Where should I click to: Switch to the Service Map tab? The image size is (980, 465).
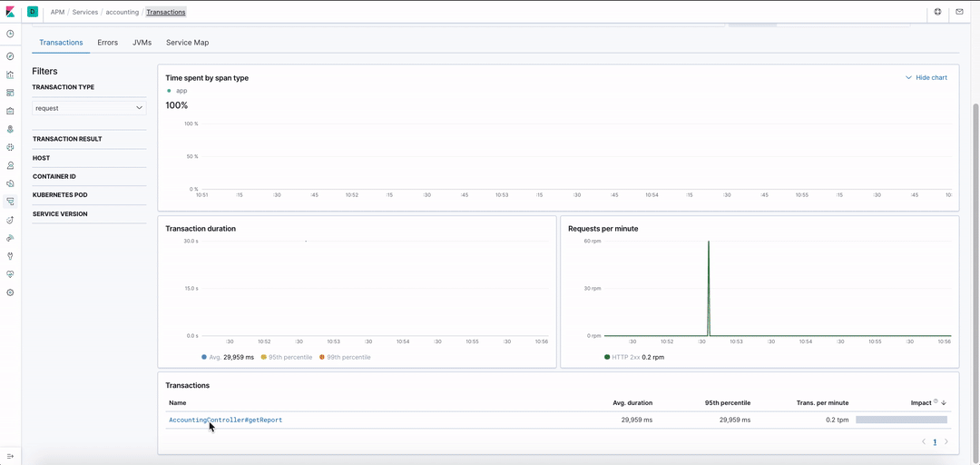tap(188, 43)
